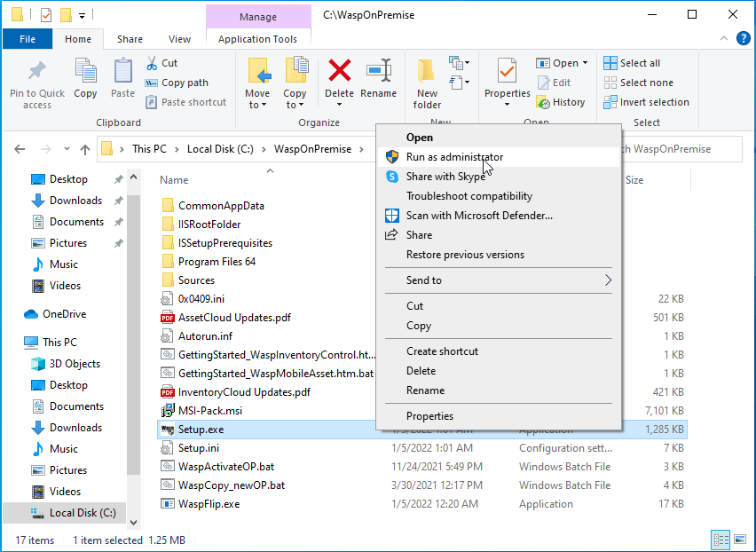Click the Pin to Quick access icon
The width and height of the screenshot is (756, 552).
click(37, 71)
